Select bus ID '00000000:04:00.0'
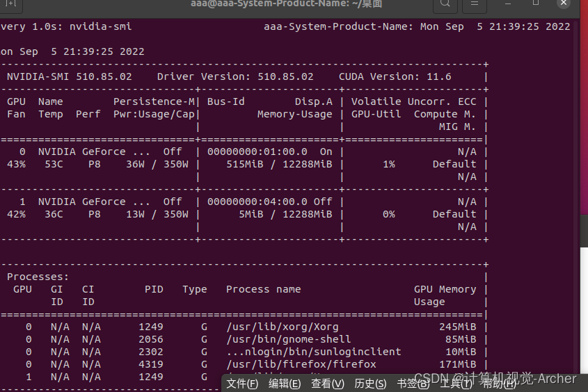The image size is (588, 392). pyautogui.click(x=257, y=202)
